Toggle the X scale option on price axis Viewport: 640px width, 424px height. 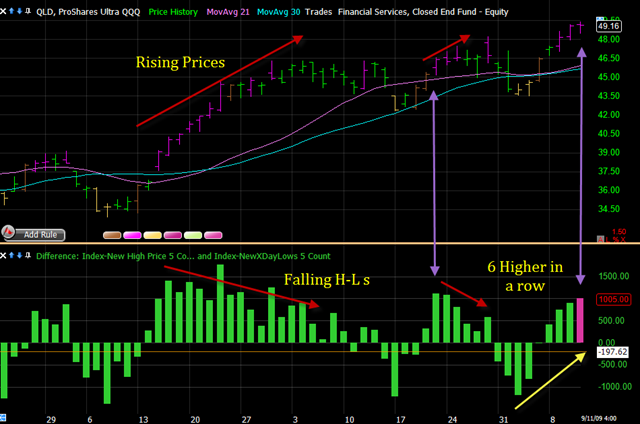(x=622, y=239)
